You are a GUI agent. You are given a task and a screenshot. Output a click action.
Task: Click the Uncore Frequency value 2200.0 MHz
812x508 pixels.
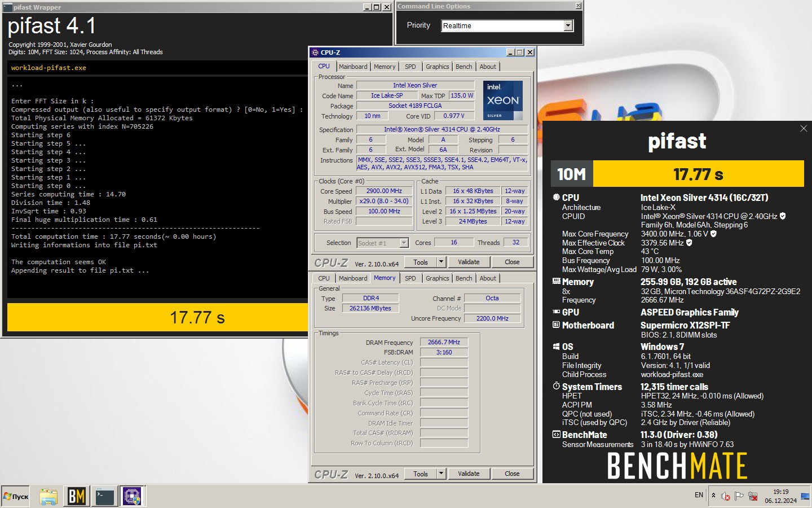pyautogui.click(x=492, y=318)
